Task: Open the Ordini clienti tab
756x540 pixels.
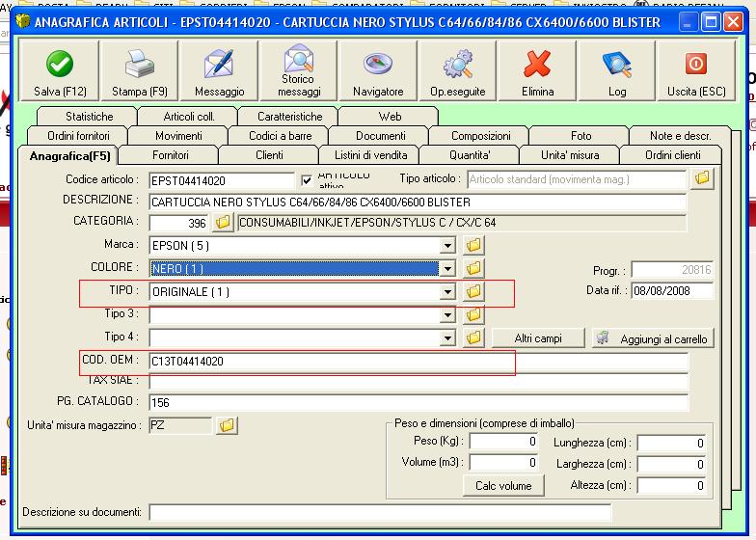Action: (x=672, y=155)
